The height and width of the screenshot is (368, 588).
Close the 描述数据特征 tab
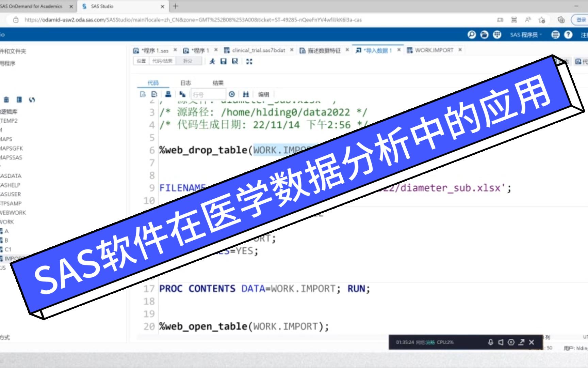(x=347, y=50)
